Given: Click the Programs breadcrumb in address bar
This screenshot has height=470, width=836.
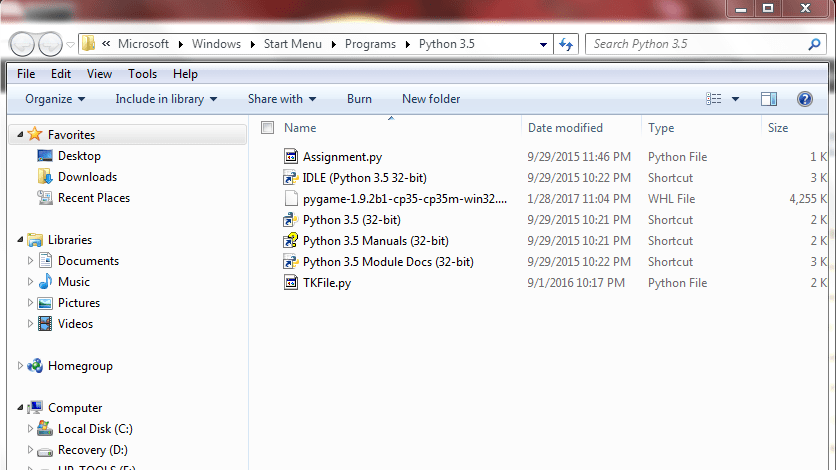Looking at the screenshot, I should pyautogui.click(x=370, y=44).
